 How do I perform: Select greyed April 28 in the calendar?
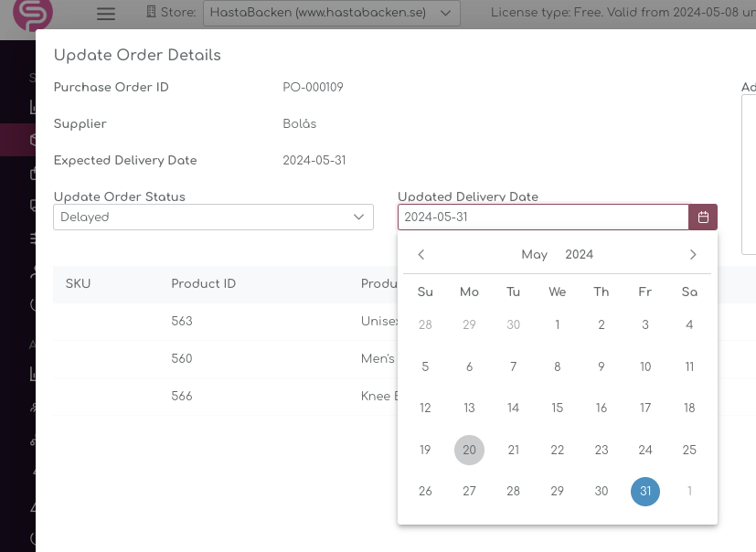[425, 325]
